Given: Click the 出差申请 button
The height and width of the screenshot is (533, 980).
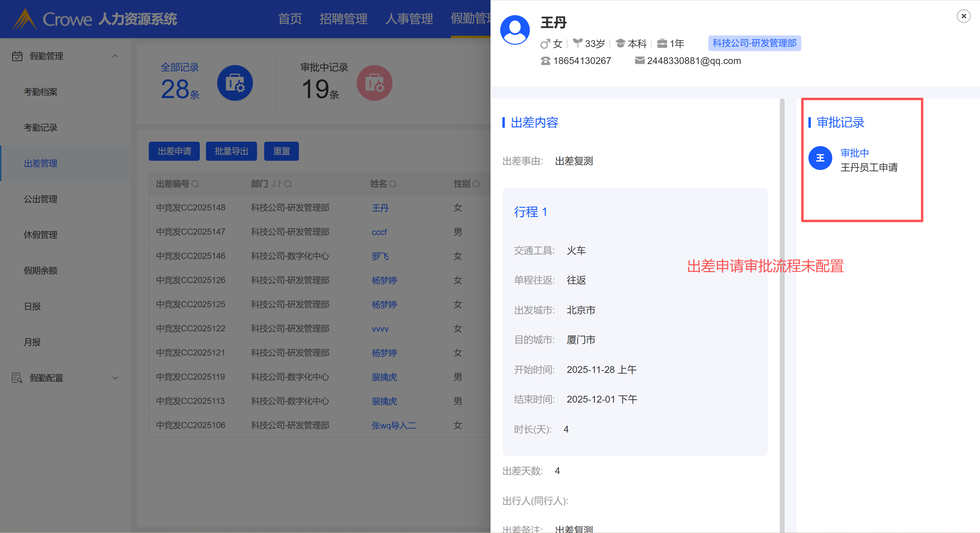Looking at the screenshot, I should pyautogui.click(x=174, y=152).
